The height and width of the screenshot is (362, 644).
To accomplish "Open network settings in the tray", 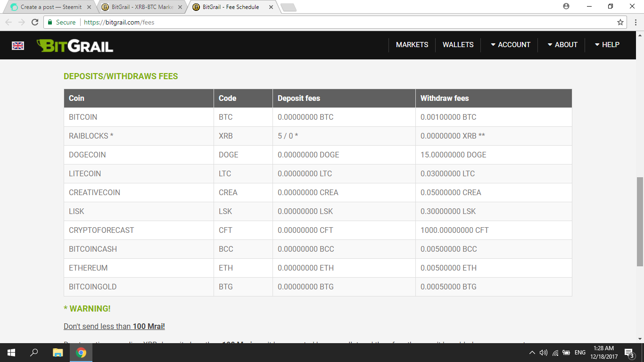I will coord(555,353).
